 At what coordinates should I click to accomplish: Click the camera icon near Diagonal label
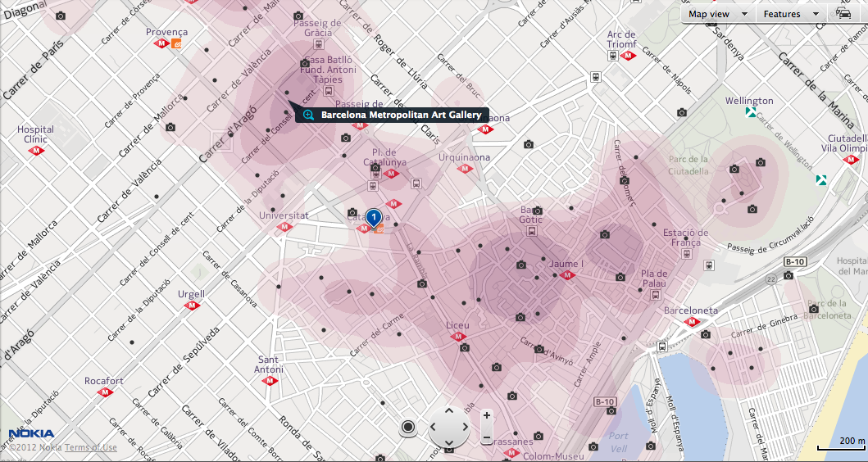(x=61, y=16)
